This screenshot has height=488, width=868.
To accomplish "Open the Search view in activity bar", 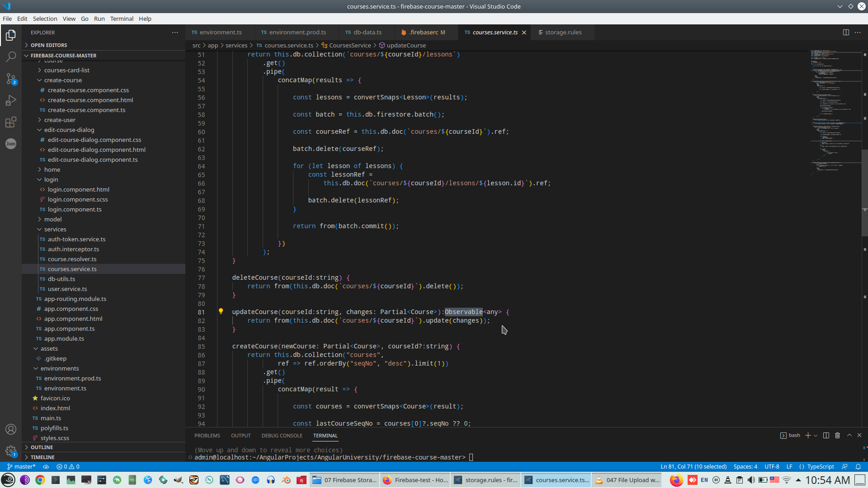I will 11,56.
